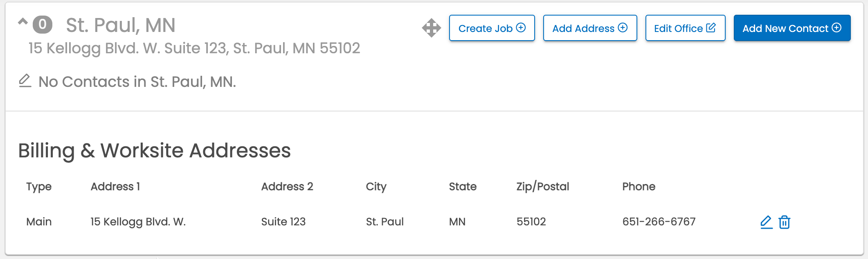Click the edit square icon in Edit Office
This screenshot has height=259, width=868.
pos(711,27)
